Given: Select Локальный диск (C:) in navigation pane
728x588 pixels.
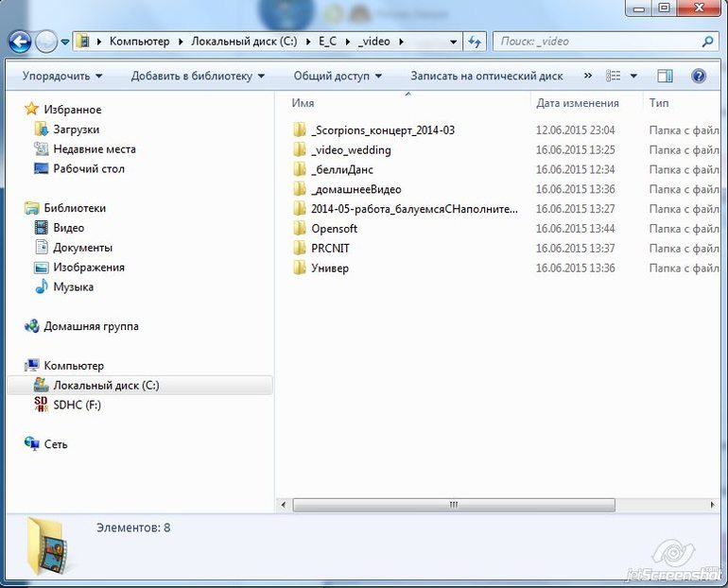Looking at the screenshot, I should [x=105, y=385].
